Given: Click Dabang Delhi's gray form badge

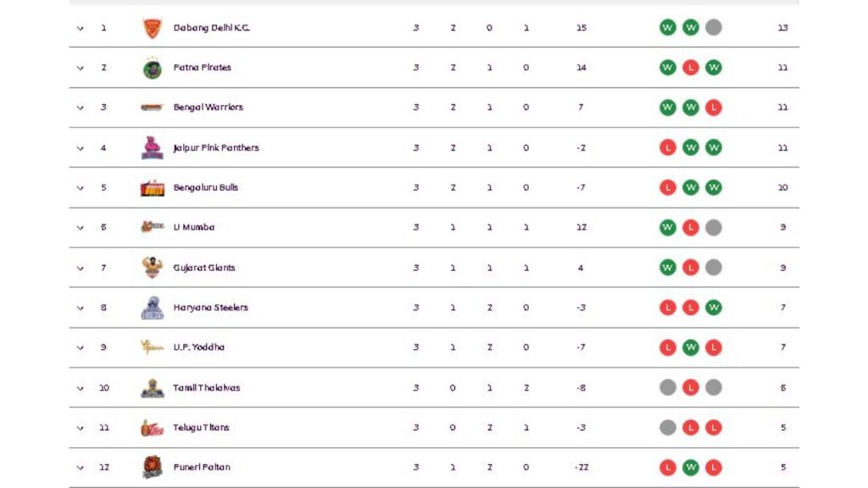Looking at the screenshot, I should (x=714, y=28).
